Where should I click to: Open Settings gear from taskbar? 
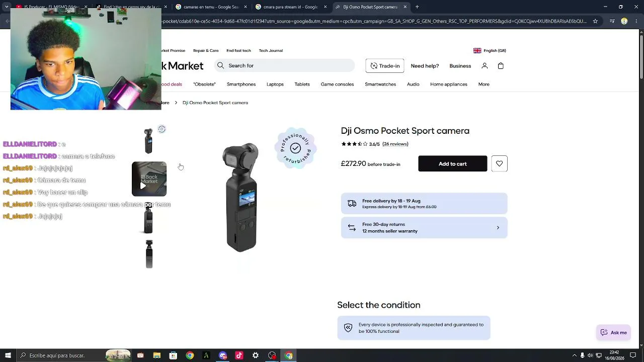(256, 355)
